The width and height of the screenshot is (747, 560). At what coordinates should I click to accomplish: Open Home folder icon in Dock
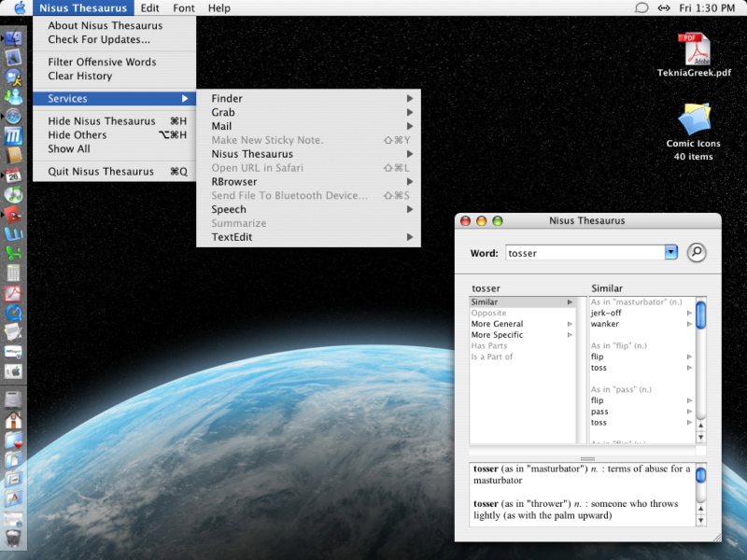[13, 419]
